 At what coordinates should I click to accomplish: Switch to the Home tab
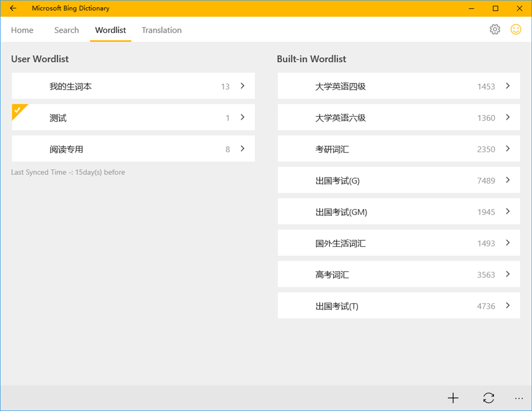[22, 30]
